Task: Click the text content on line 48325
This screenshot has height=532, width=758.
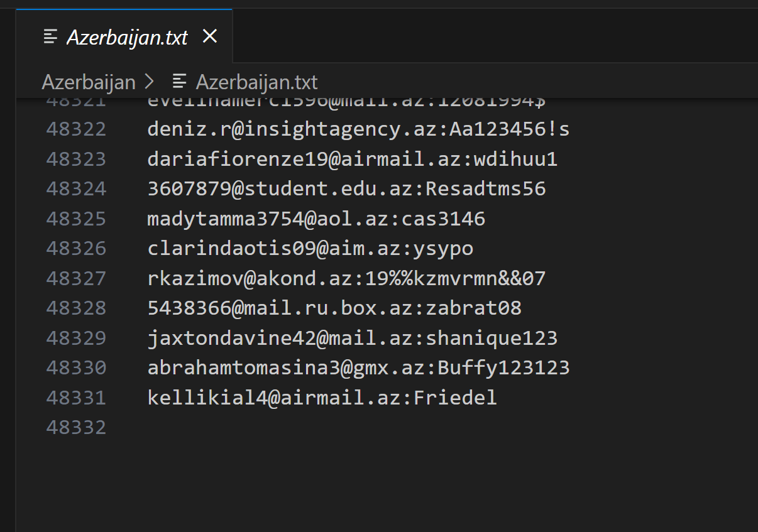Action: click(316, 219)
